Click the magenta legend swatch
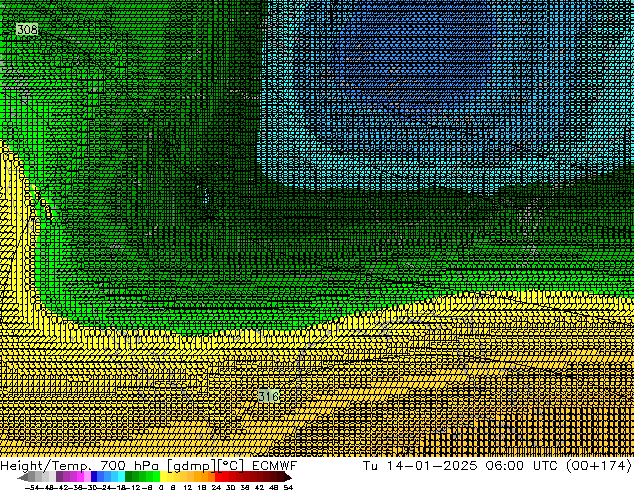This screenshot has height=490, width=634. click(80, 477)
